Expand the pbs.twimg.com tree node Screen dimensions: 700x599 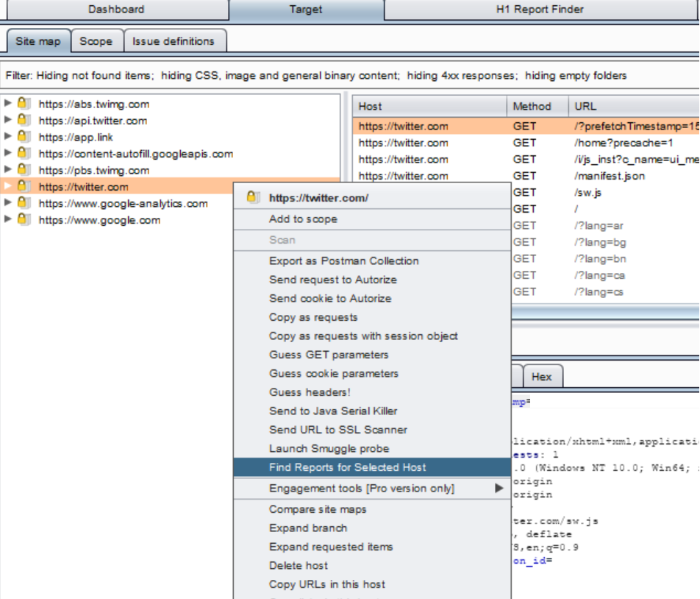point(7,169)
